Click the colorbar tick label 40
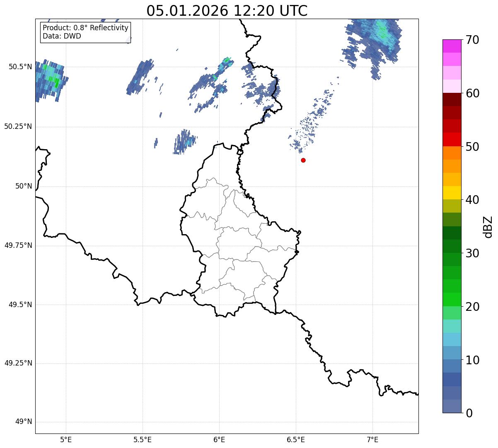Viewport: 498px width, 448px height. click(x=472, y=200)
